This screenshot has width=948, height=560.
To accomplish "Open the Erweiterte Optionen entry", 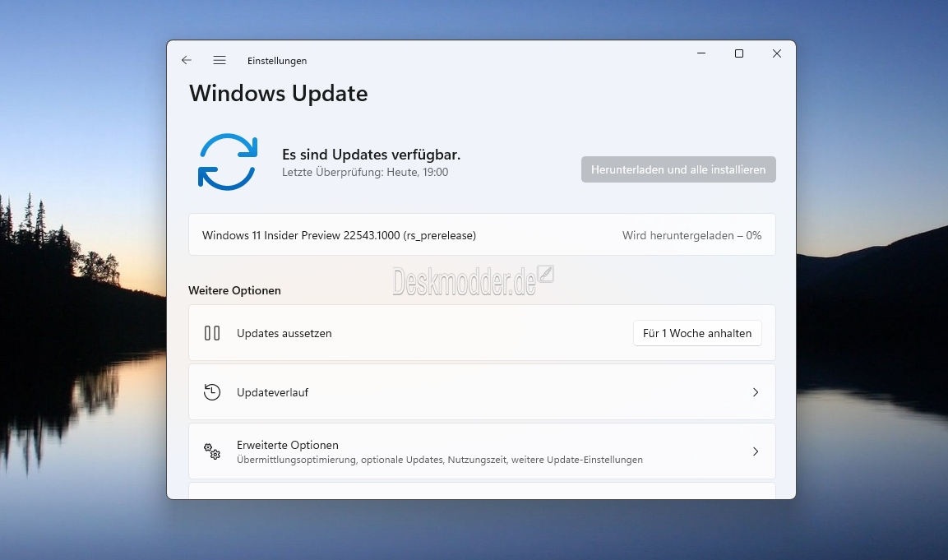I will (x=482, y=451).
